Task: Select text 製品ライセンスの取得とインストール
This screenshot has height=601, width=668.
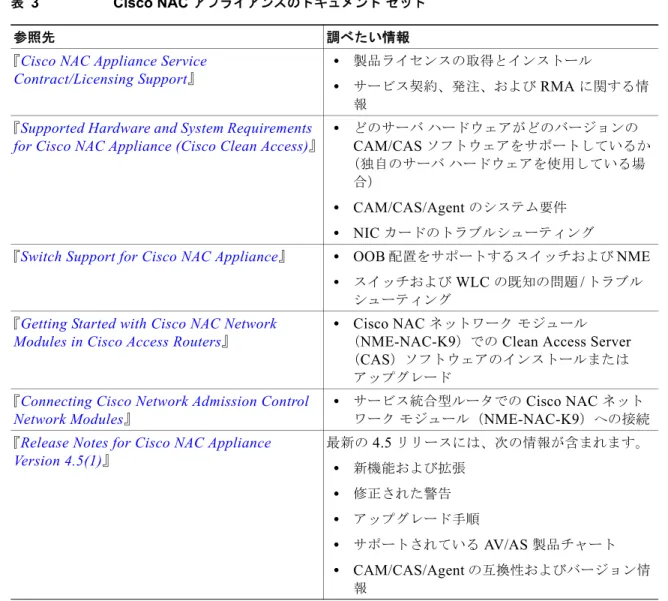Action: click(472, 61)
